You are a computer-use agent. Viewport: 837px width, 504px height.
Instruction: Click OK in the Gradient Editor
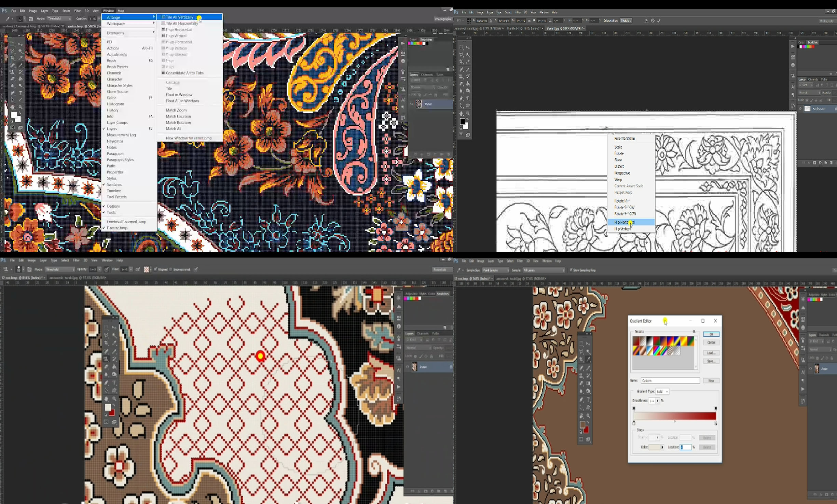[711, 334]
